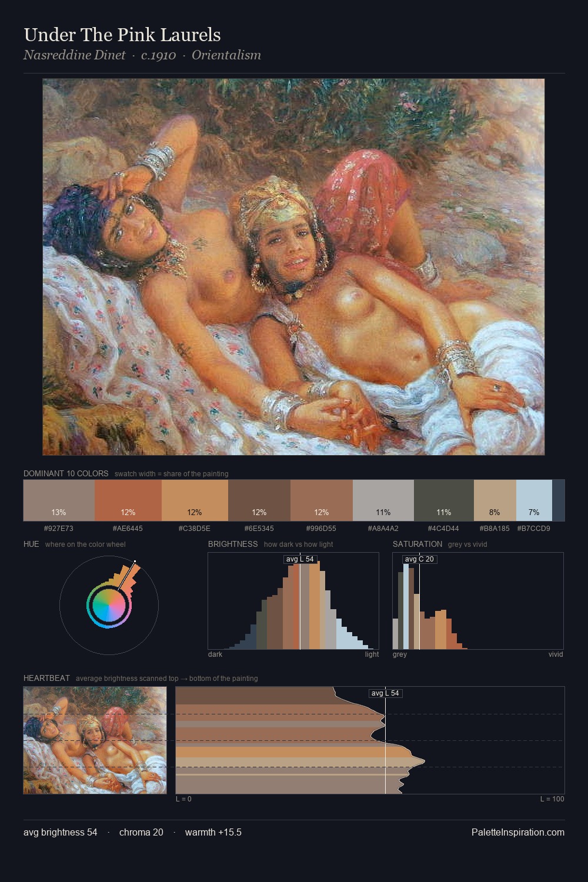Select the #A8A4A2 grey swatch
The height and width of the screenshot is (882, 588).
click(x=383, y=500)
